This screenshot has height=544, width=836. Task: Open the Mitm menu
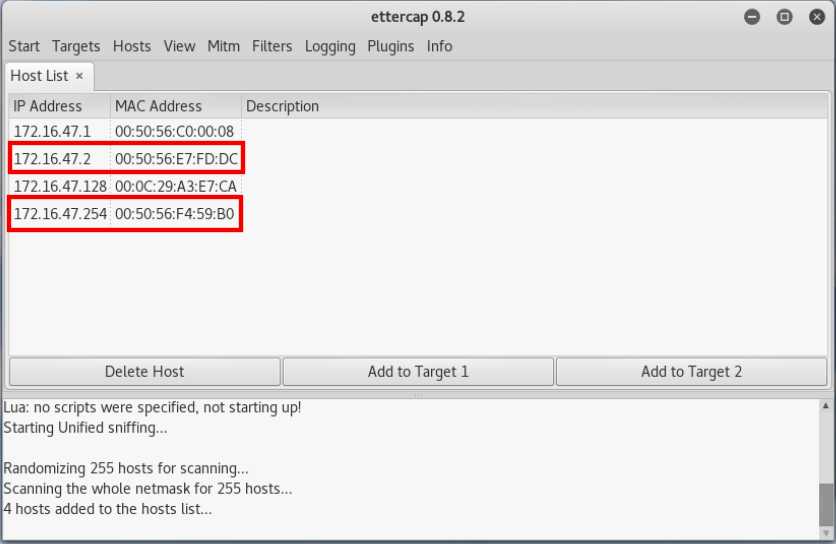223,46
